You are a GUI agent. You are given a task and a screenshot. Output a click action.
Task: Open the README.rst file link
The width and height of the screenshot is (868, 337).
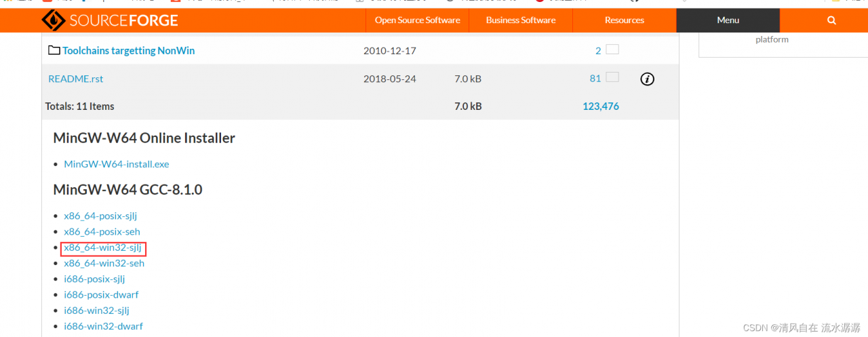pyautogui.click(x=76, y=79)
